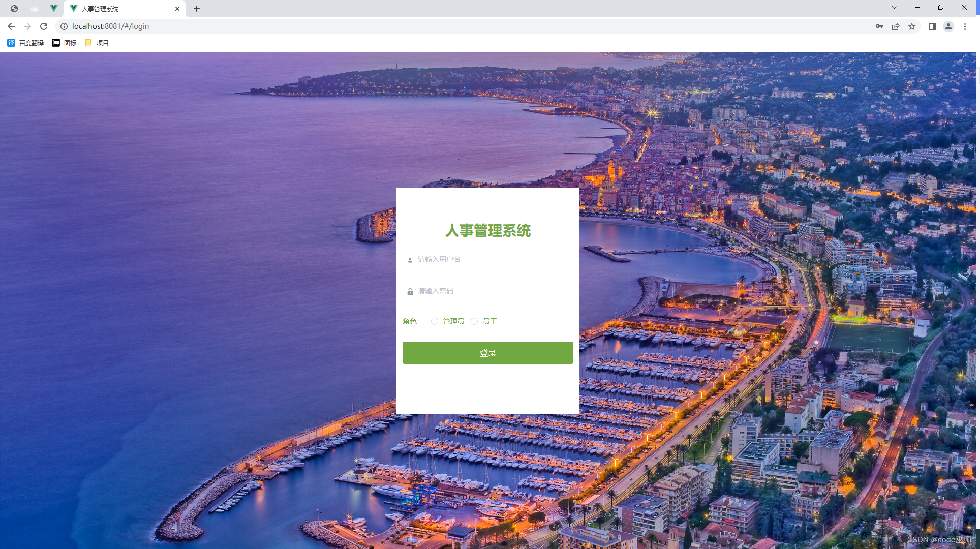
Task: Click the share page icon
Action: click(x=896, y=26)
